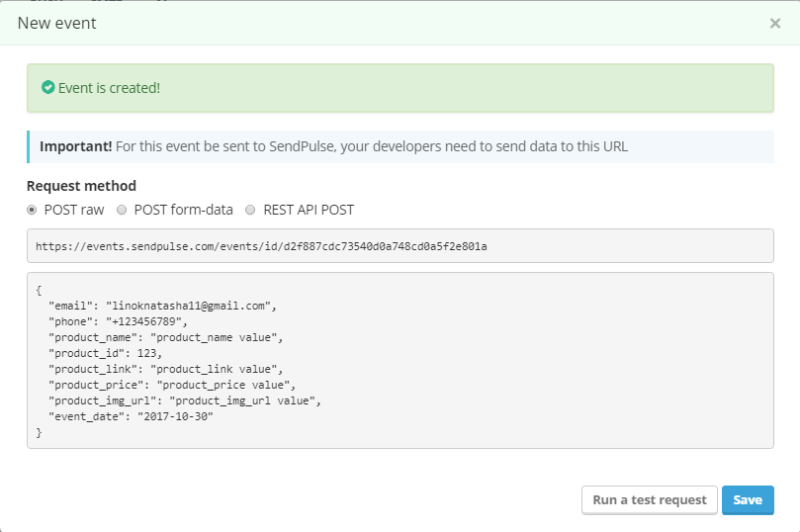Click the product_img_url line in the JSON
Viewport: 800px width, 532px height.
pyautogui.click(x=185, y=400)
